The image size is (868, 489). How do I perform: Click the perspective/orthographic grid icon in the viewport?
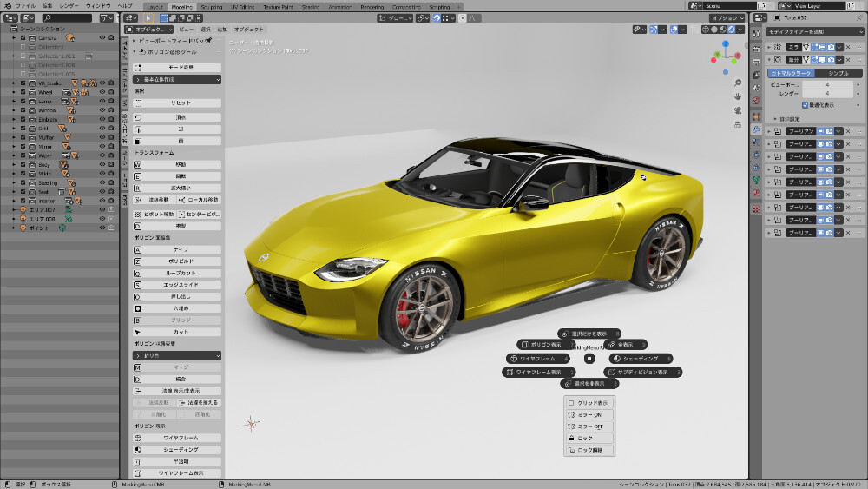coord(737,124)
